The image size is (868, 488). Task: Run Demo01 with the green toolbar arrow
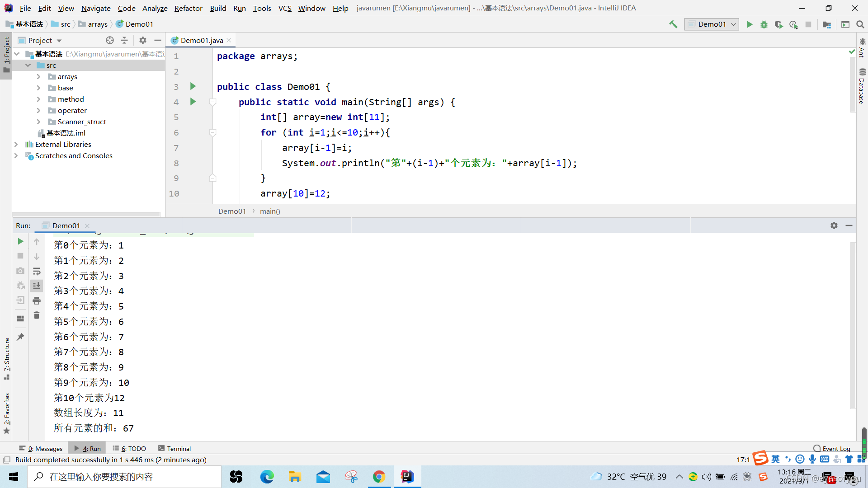750,24
